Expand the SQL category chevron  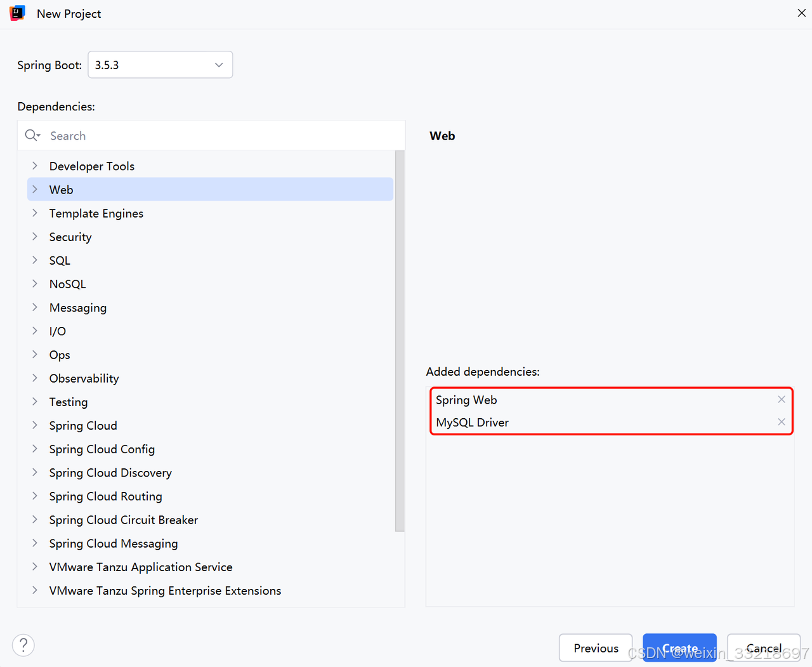[35, 260]
